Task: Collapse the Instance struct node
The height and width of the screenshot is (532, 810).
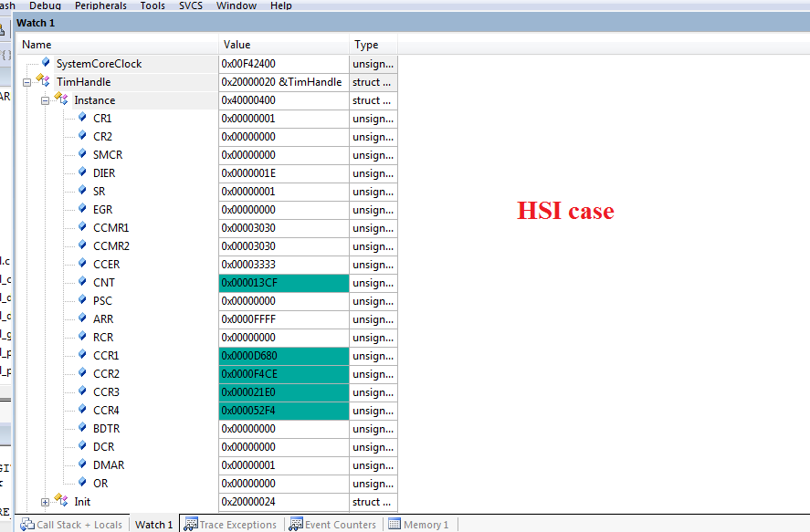Action: click(45, 100)
